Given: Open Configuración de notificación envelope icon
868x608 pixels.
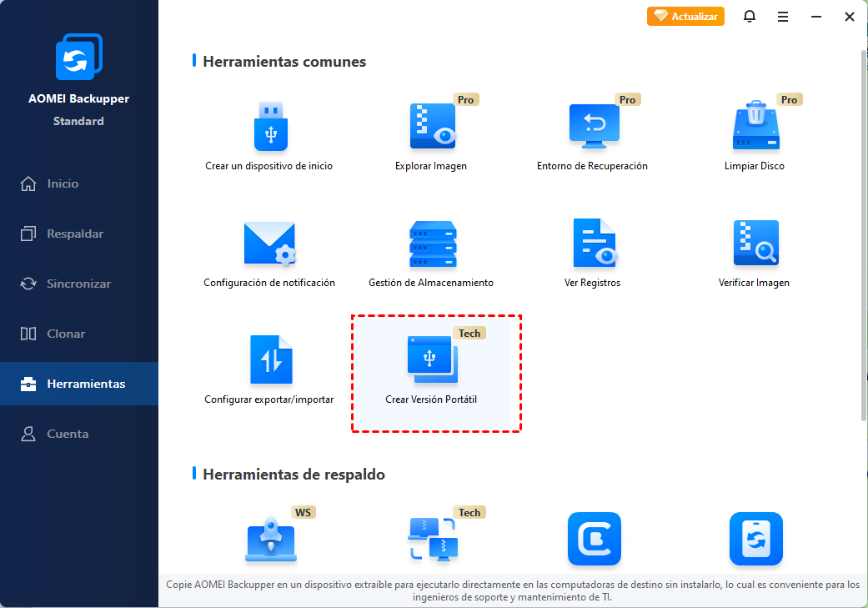Looking at the screenshot, I should point(269,243).
